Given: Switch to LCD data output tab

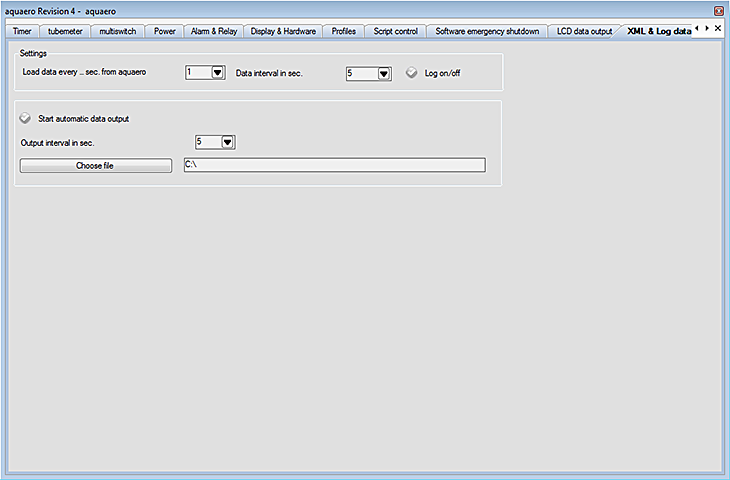Looking at the screenshot, I should (x=584, y=31).
